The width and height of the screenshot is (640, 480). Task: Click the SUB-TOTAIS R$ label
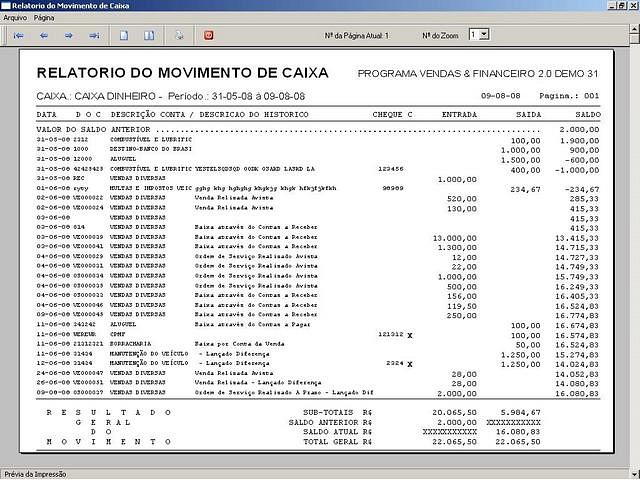[338, 411]
